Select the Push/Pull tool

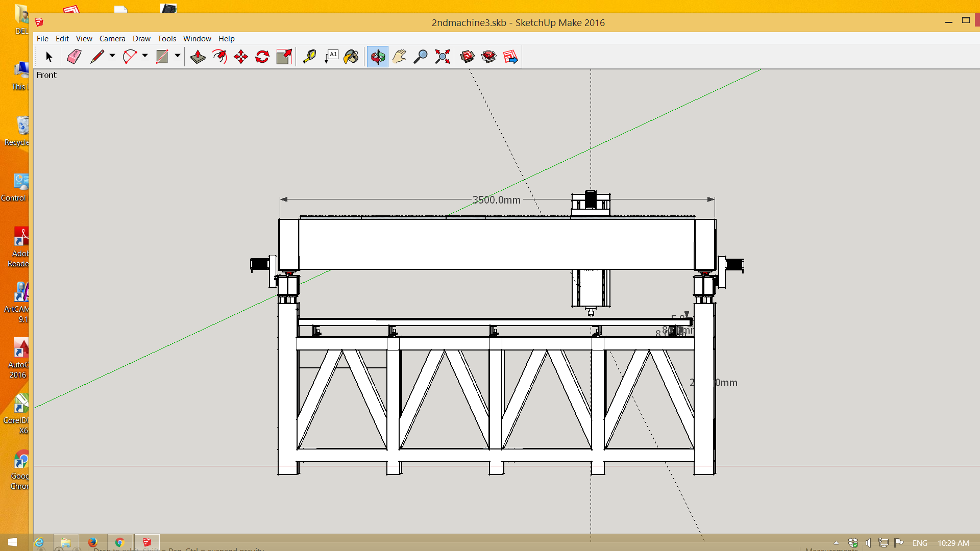click(198, 57)
